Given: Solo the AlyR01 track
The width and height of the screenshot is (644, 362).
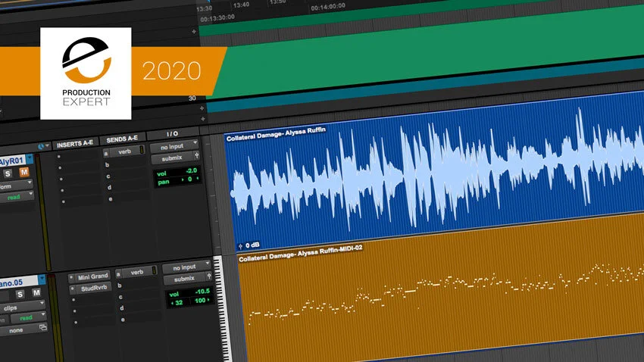Looking at the screenshot, I should 8,174.
